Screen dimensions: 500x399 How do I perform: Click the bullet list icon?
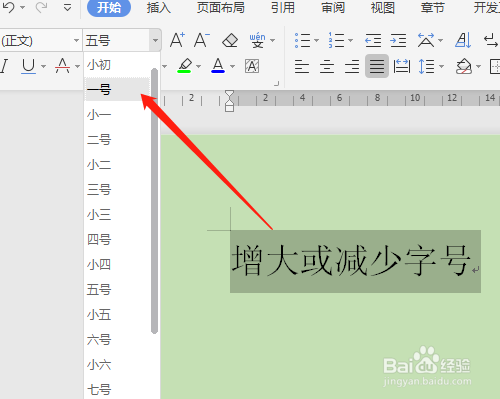coord(302,40)
